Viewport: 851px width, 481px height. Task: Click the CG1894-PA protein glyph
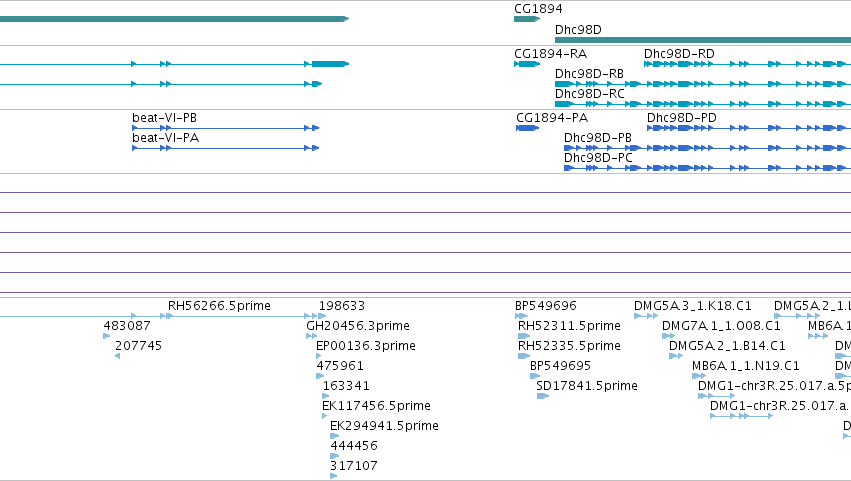click(527, 128)
